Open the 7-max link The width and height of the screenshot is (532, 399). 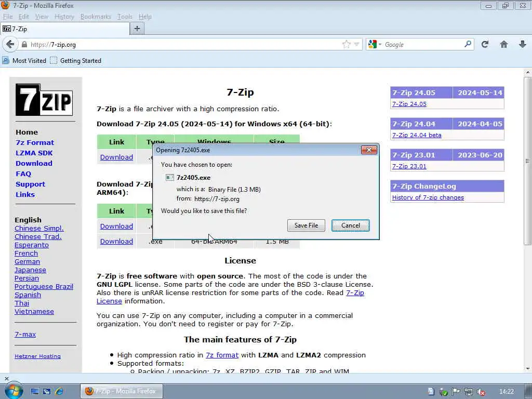25,334
